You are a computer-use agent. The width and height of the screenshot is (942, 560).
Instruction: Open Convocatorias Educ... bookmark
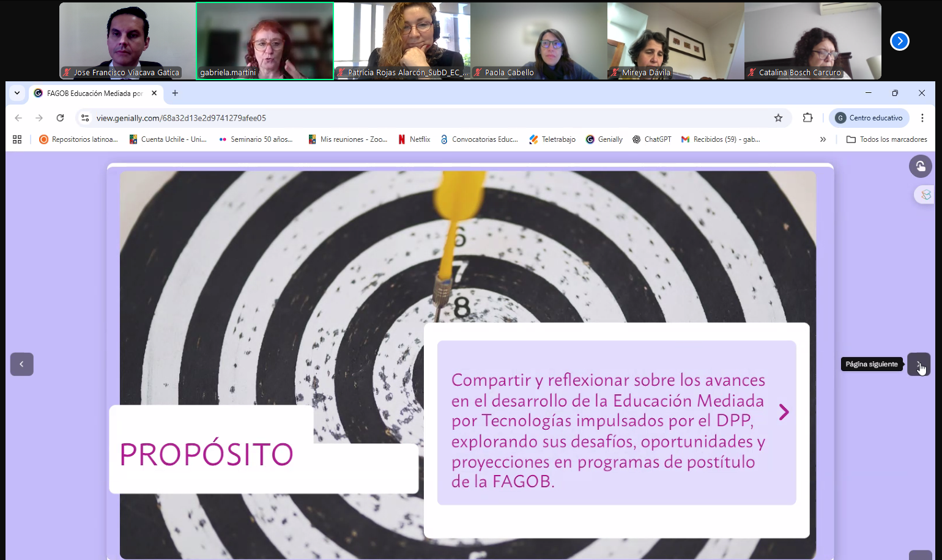[x=479, y=139]
